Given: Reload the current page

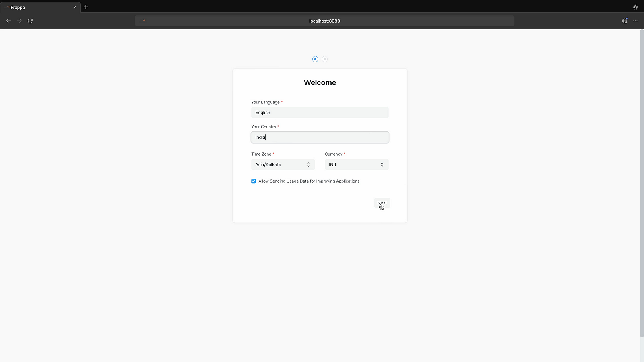Looking at the screenshot, I should [x=30, y=21].
